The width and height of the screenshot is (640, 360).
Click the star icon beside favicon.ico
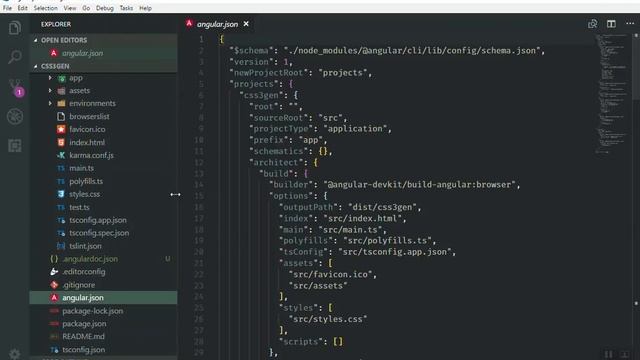(61, 129)
